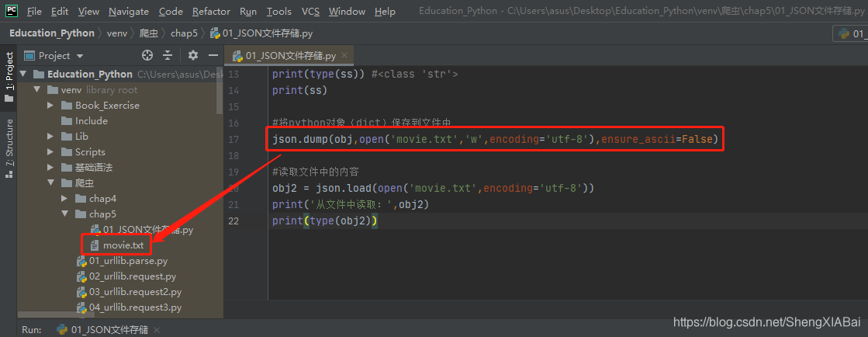The height and width of the screenshot is (337, 868).
Task: Expand the Lib folder
Action: click(50, 137)
